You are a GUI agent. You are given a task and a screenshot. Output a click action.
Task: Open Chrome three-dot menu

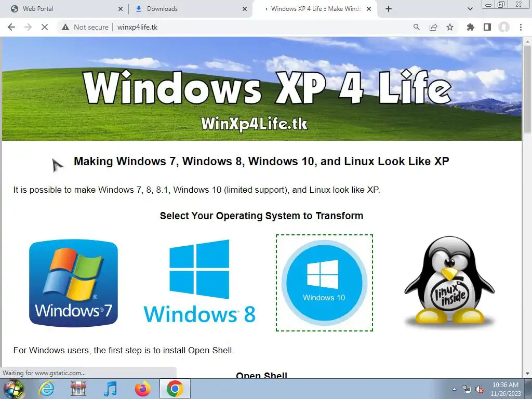pos(521,27)
